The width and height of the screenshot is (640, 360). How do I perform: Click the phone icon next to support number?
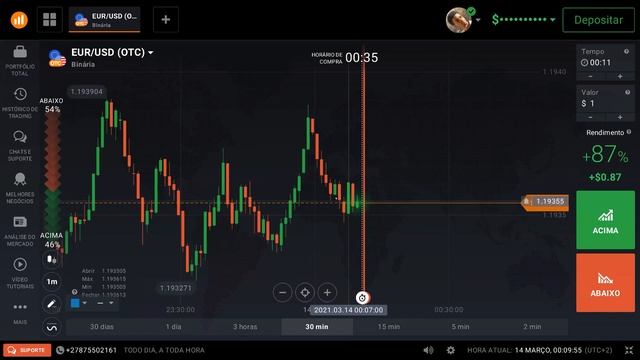[x=60, y=350]
